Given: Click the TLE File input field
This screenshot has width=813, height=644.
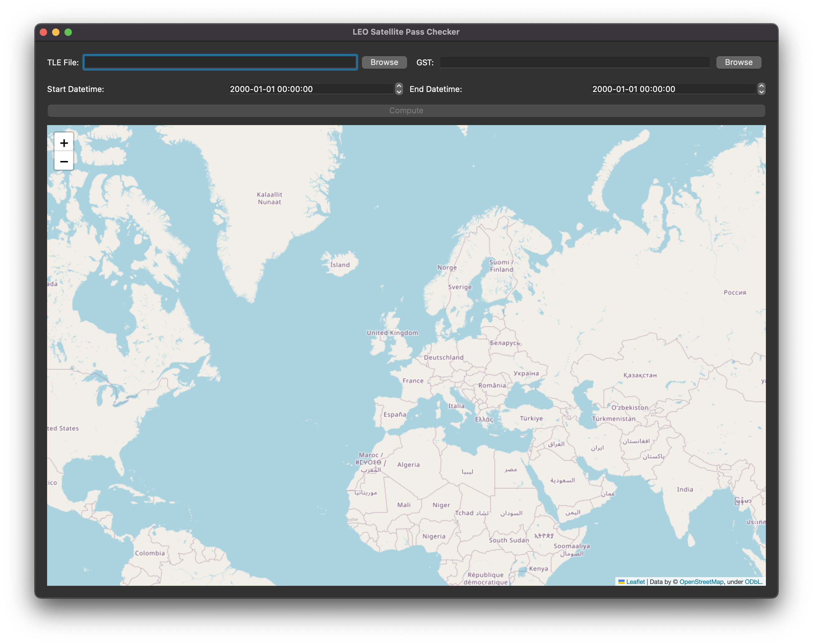Looking at the screenshot, I should tap(220, 62).
